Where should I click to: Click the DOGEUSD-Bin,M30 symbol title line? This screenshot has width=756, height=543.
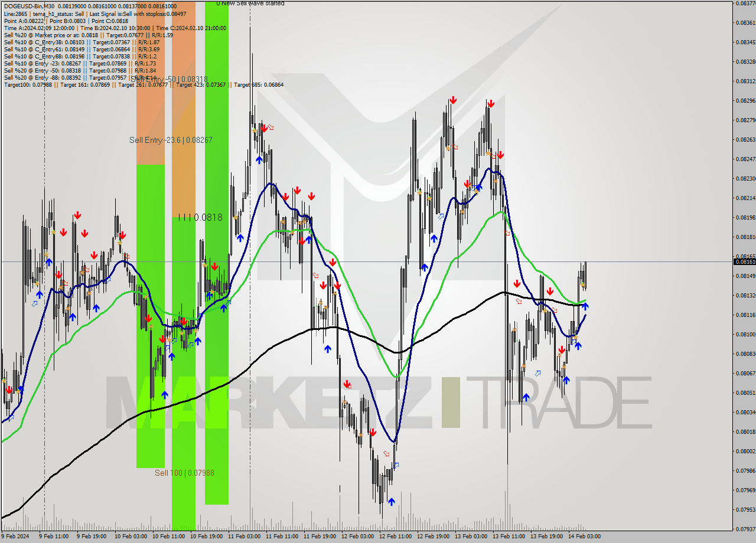(90, 6)
